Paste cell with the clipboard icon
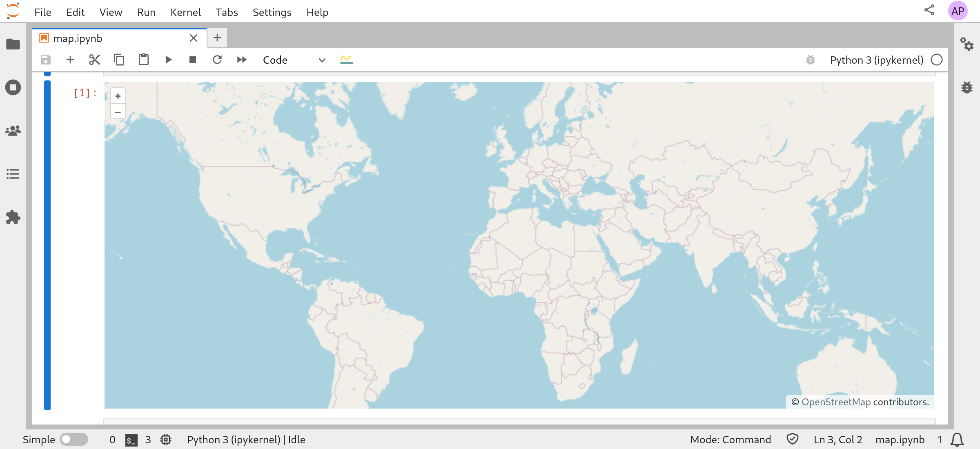Image resolution: width=980 pixels, height=449 pixels. pos(144,60)
